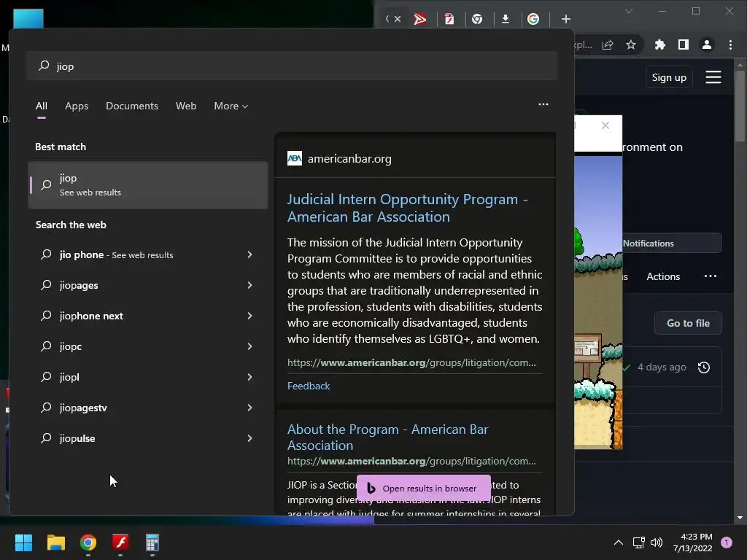
Task: Switch to the Web search tab
Action: pyautogui.click(x=186, y=106)
